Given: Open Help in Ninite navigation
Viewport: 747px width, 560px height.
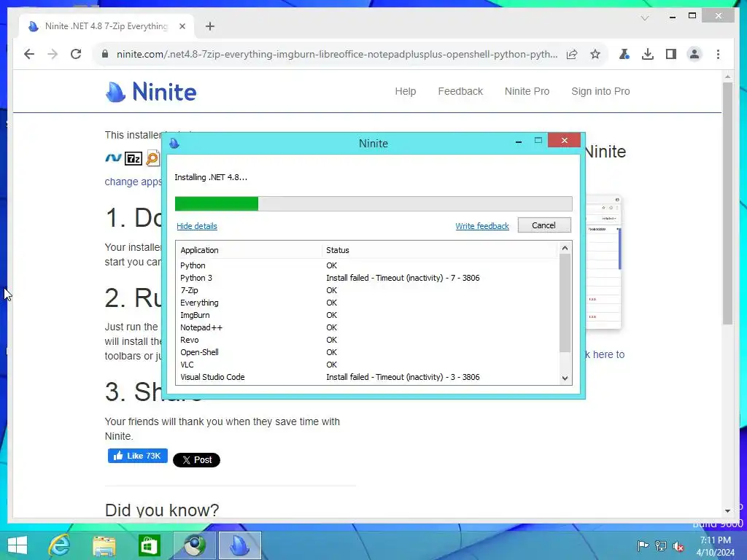Looking at the screenshot, I should point(406,91).
